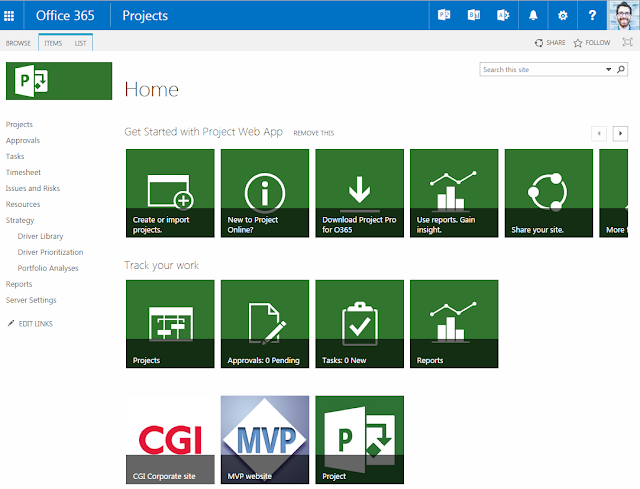Open the Power BI app icon in header

[473, 16]
